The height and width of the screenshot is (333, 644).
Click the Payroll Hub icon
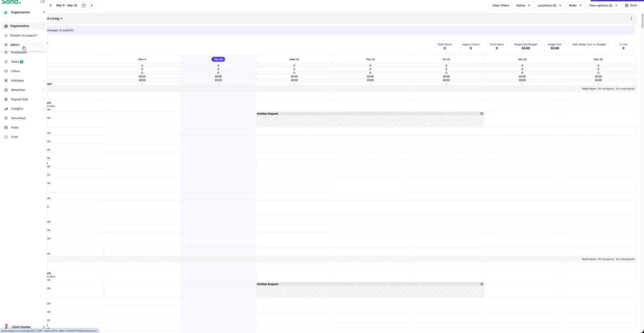pyautogui.click(x=6, y=99)
